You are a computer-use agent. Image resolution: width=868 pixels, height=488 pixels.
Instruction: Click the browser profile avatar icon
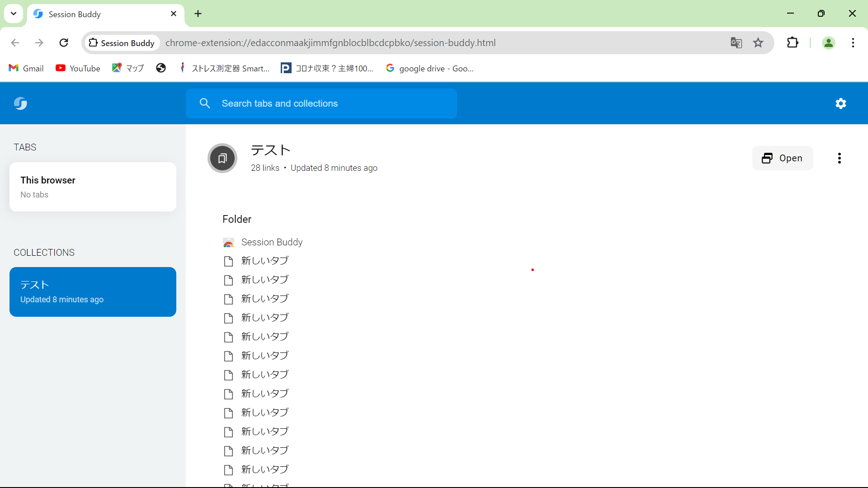tap(829, 42)
